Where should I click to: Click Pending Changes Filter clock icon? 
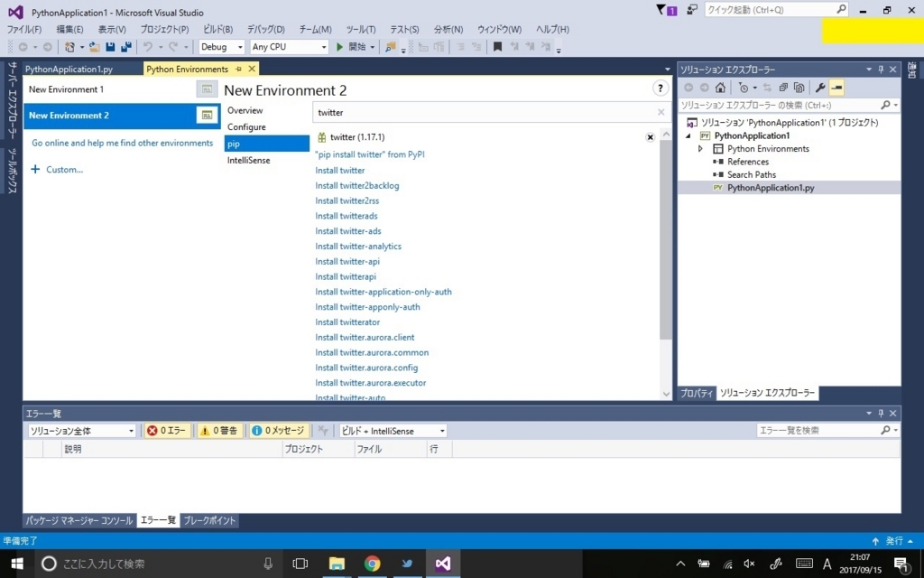(x=744, y=88)
